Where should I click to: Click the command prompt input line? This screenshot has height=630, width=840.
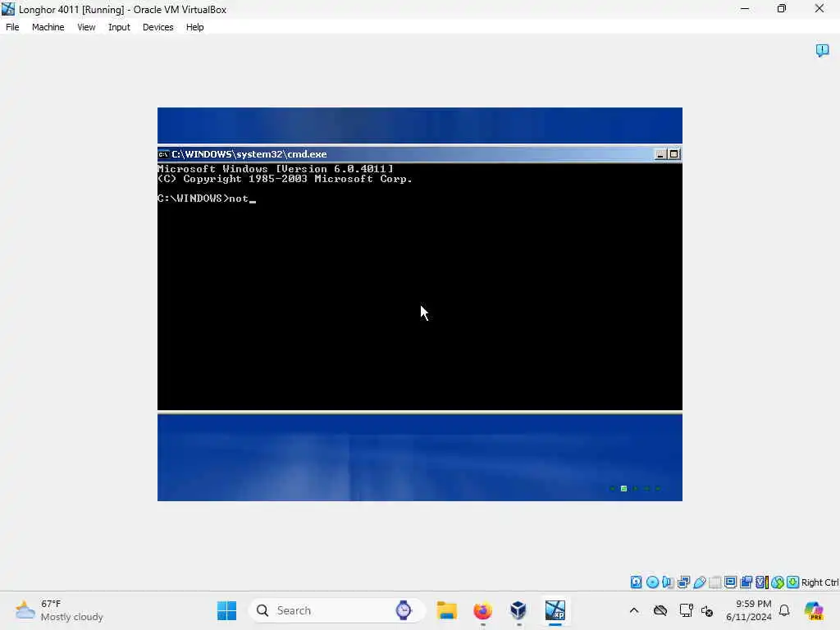[x=207, y=199]
